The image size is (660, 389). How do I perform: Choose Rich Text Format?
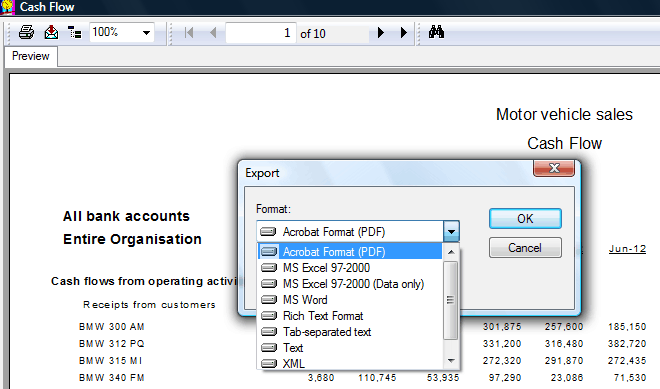(x=350, y=316)
